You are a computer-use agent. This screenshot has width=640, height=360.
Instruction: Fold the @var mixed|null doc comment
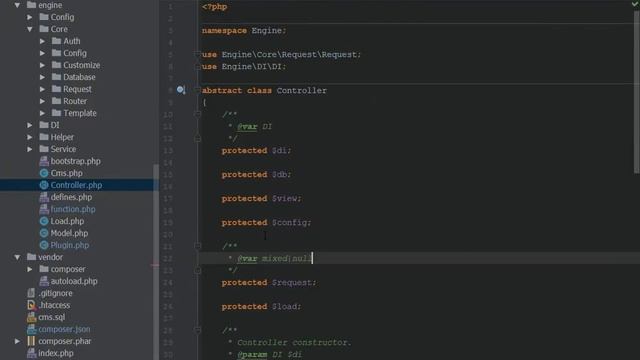(198, 246)
